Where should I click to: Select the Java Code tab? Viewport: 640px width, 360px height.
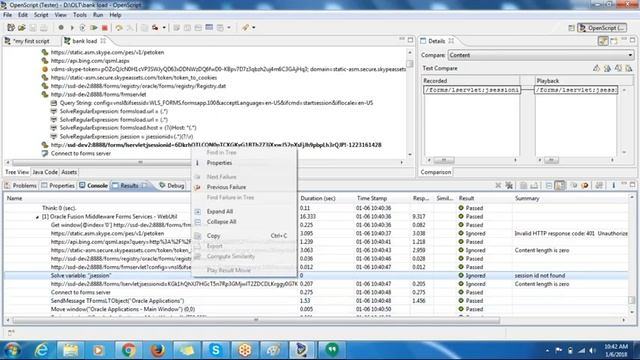click(x=45, y=172)
